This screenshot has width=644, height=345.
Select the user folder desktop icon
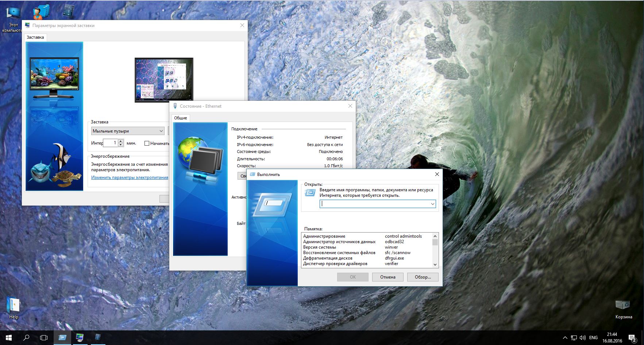point(41,12)
